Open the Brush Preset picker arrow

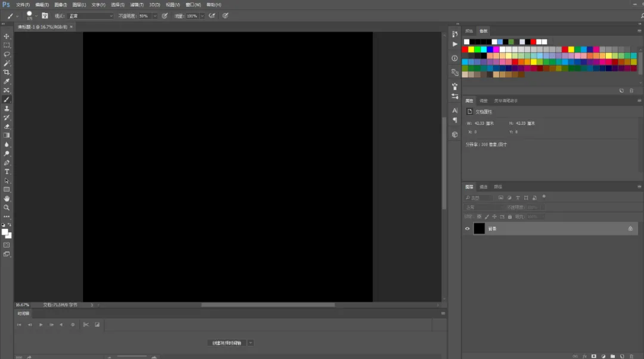click(x=36, y=16)
